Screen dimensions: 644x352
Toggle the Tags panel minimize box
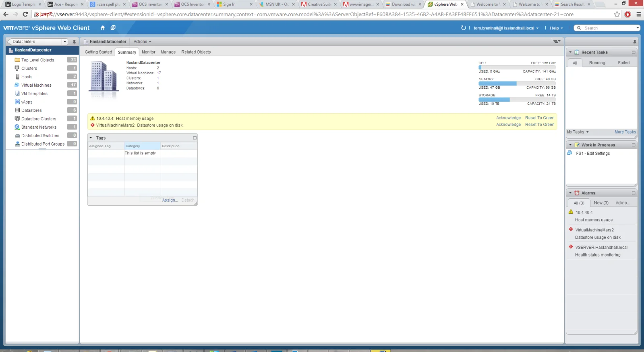click(195, 138)
